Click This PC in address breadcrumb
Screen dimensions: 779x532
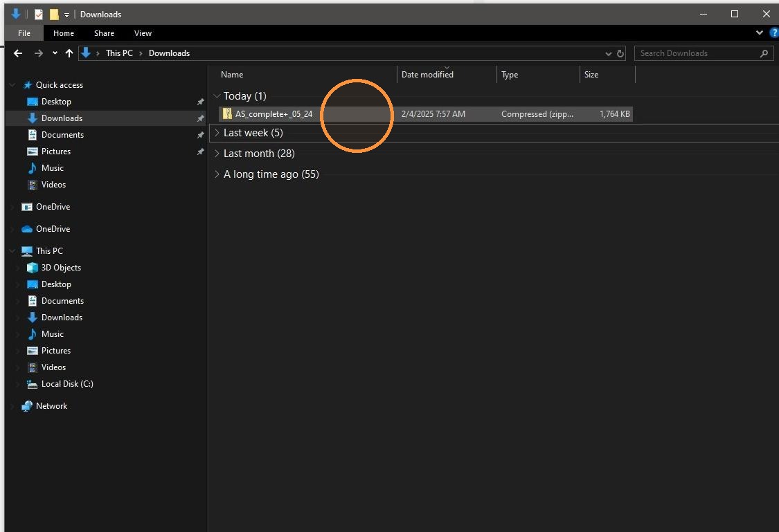point(119,53)
